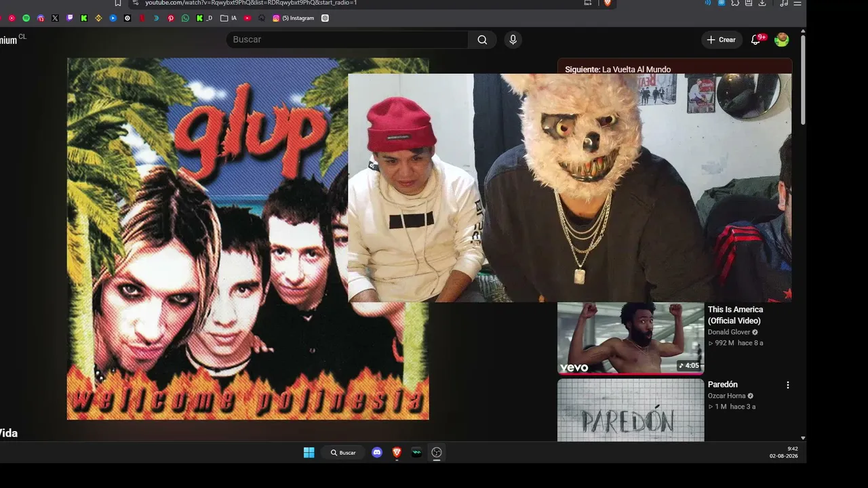Click the Crear button

(722, 39)
